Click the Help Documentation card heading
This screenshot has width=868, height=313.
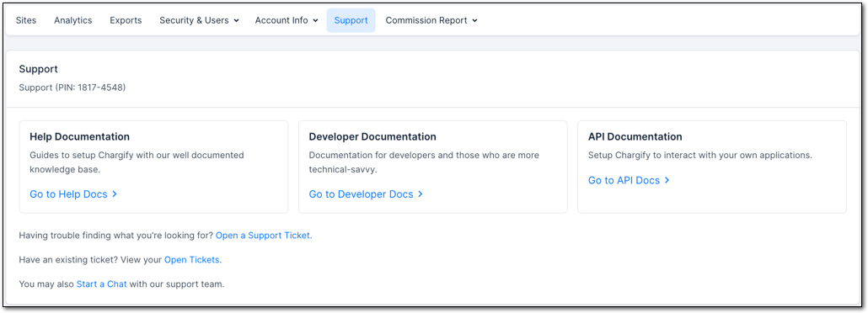point(80,136)
